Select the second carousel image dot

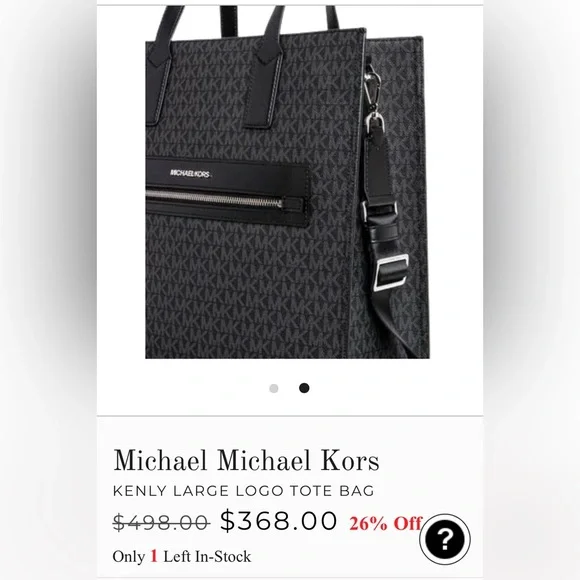(304, 388)
